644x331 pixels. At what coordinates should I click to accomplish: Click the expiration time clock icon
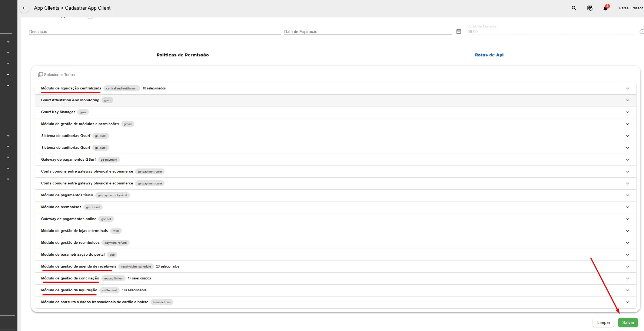(x=641, y=32)
